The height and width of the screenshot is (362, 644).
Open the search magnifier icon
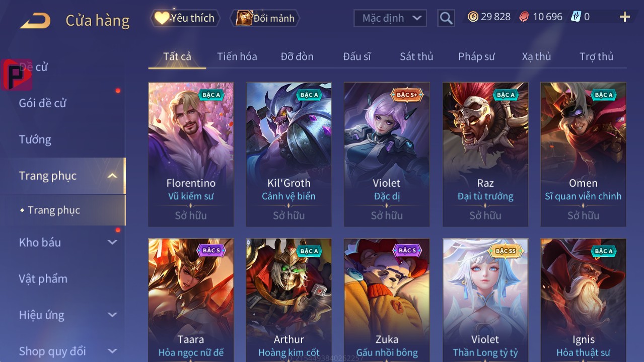click(x=446, y=19)
